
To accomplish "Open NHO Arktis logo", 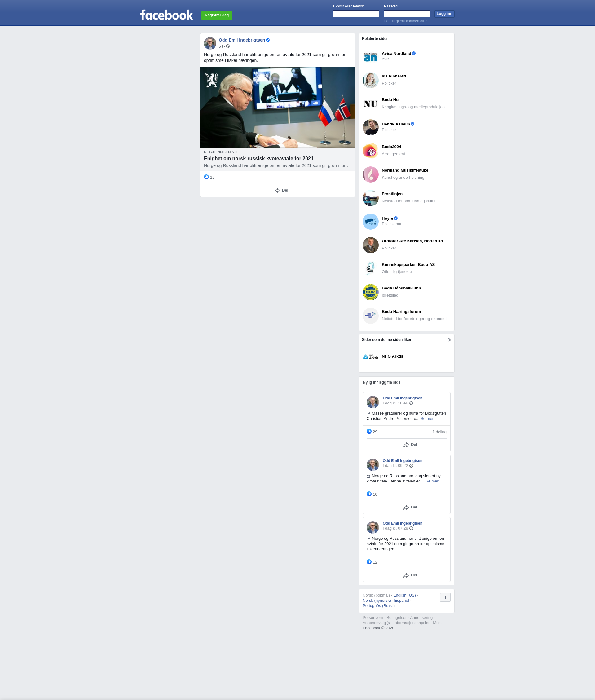I will [x=370, y=357].
